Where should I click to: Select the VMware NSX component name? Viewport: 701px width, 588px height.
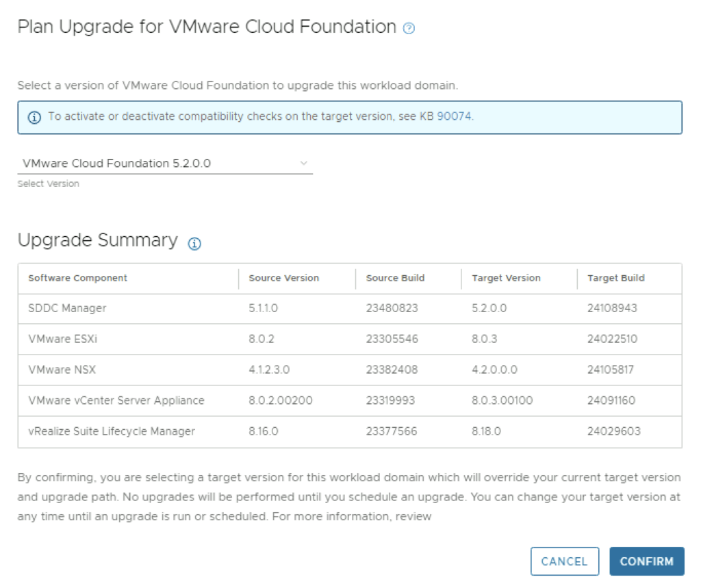click(62, 370)
